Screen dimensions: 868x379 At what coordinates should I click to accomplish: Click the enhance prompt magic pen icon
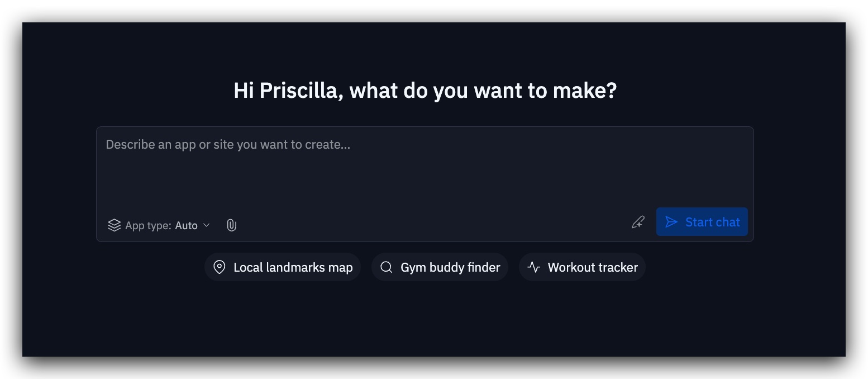(638, 222)
